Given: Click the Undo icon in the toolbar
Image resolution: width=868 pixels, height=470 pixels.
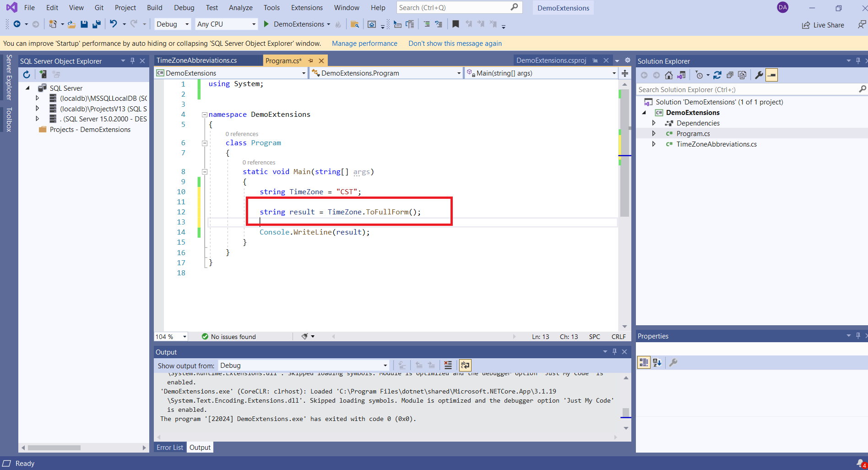Looking at the screenshot, I should coord(114,24).
